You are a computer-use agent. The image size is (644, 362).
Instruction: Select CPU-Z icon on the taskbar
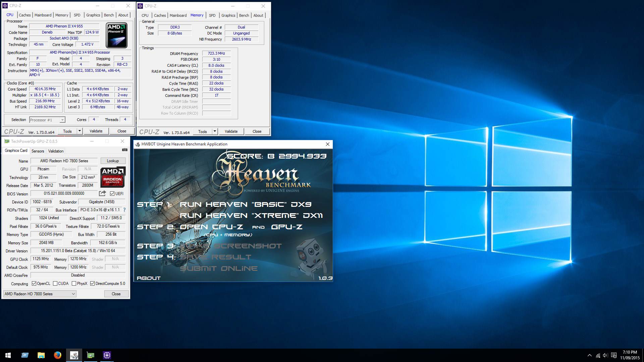point(107,355)
